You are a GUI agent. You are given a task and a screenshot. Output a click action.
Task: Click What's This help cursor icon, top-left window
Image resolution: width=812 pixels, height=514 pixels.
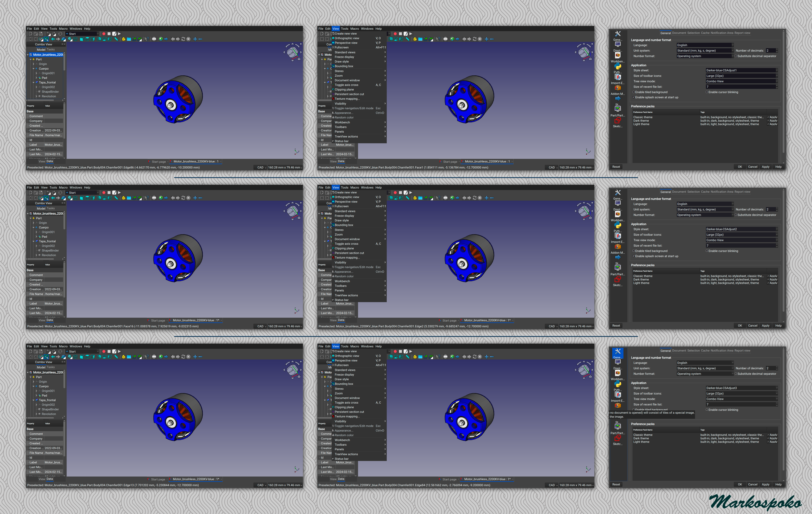click(147, 39)
